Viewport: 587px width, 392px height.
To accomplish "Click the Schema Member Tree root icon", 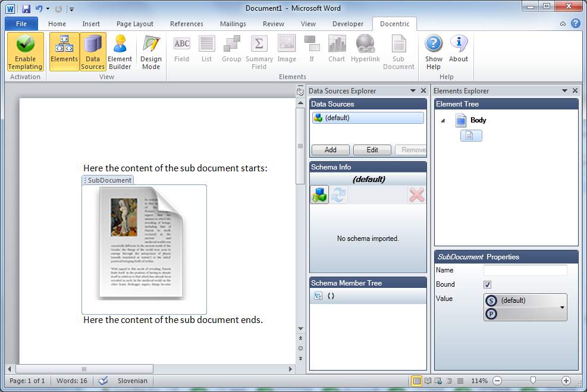I will 318,296.
